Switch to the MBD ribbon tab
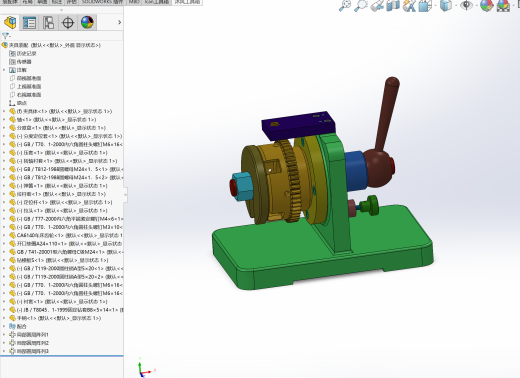 [x=134, y=2]
